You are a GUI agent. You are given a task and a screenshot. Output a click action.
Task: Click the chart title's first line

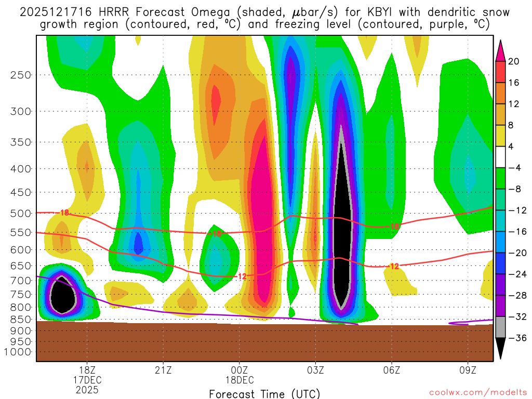(264, 12)
